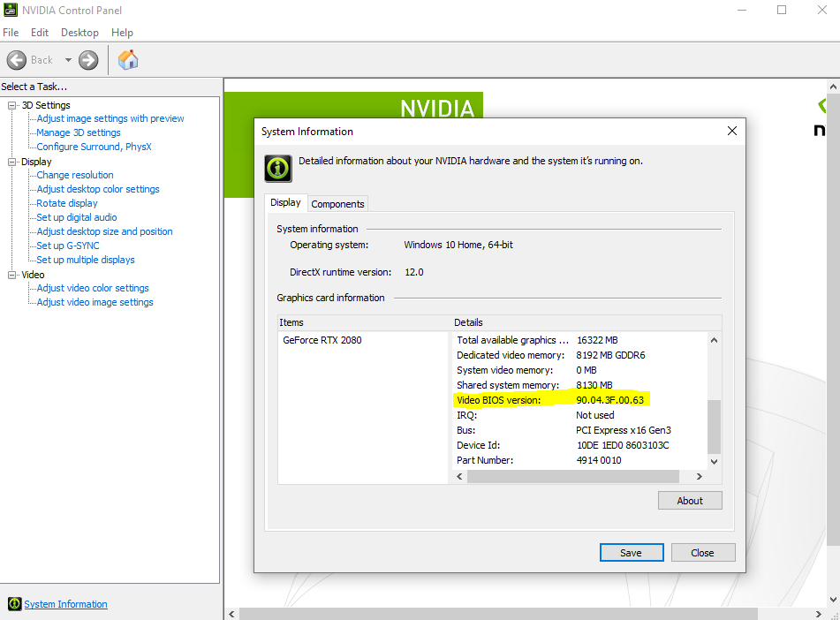Maximize the NVIDIA Control Panel window

782,10
